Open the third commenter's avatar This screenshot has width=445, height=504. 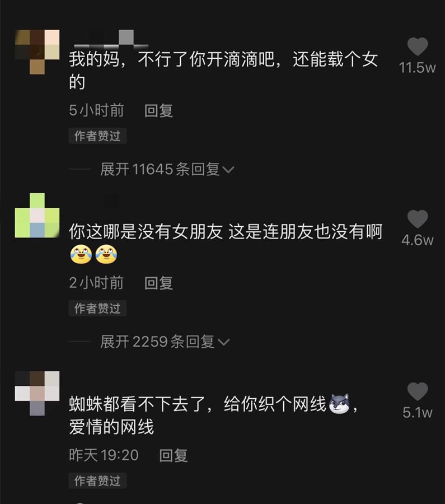38,394
